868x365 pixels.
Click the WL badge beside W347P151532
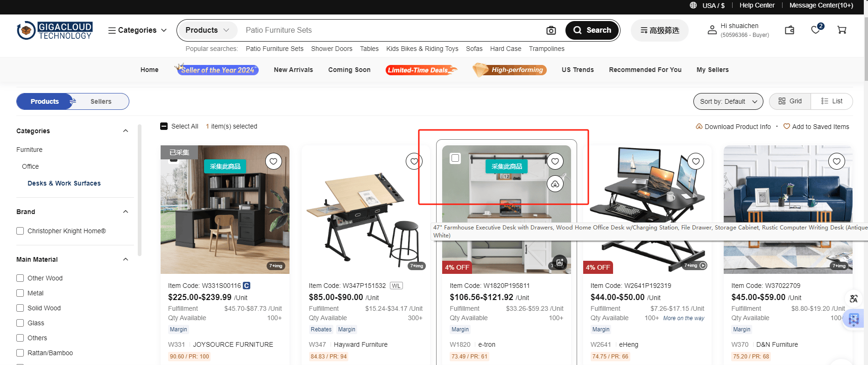[x=396, y=286]
